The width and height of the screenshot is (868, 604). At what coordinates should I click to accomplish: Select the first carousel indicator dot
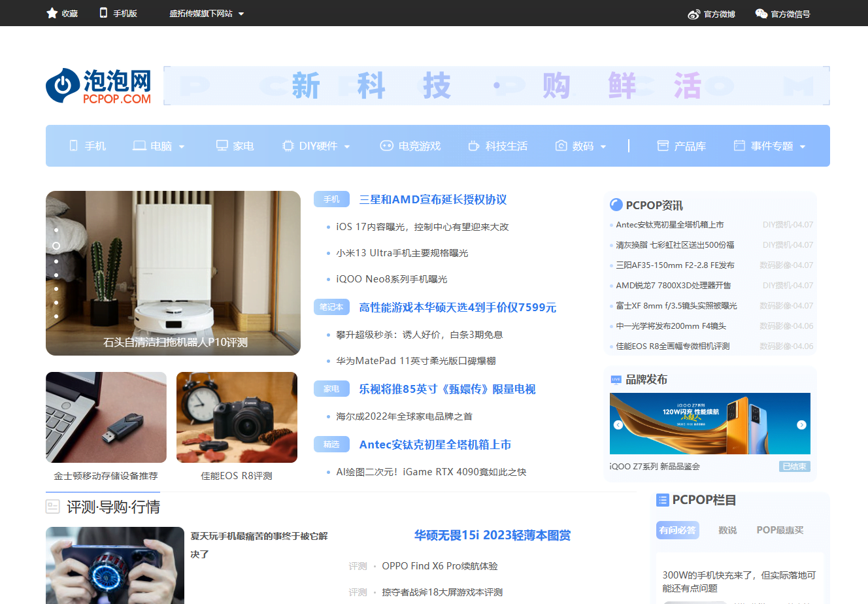coord(56,230)
